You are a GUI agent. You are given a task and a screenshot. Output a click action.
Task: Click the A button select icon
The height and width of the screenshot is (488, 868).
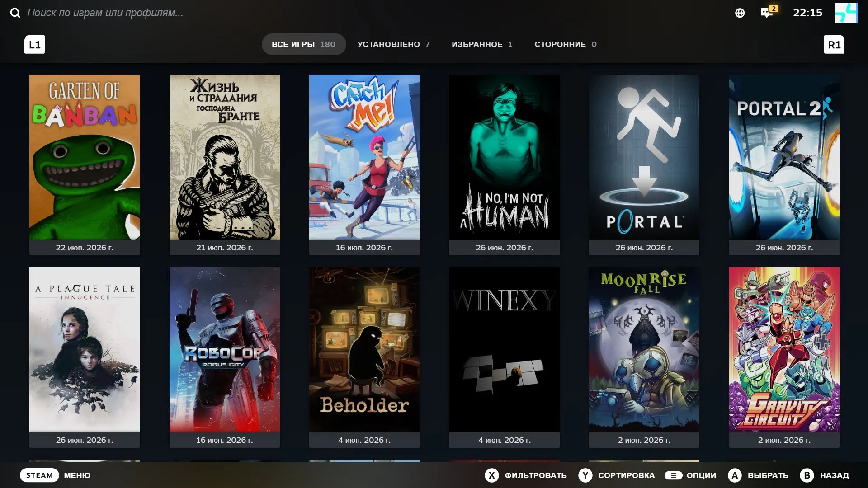coord(735,475)
